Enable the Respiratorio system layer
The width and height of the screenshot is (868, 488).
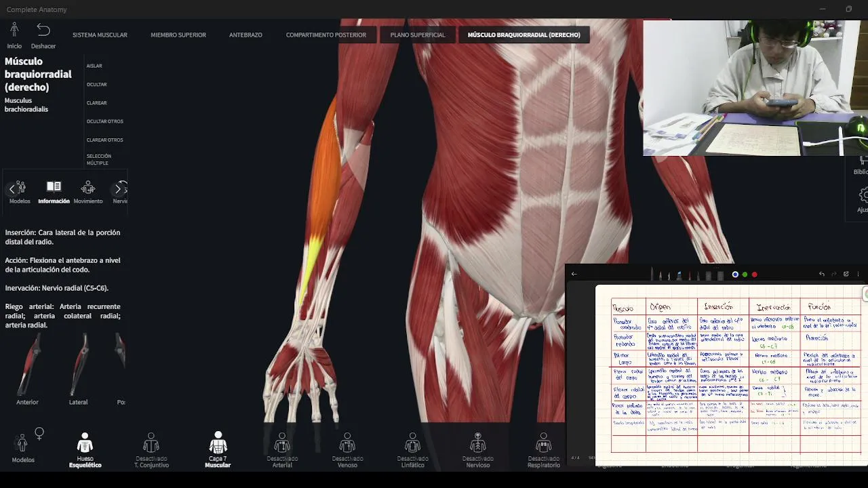tap(543, 443)
